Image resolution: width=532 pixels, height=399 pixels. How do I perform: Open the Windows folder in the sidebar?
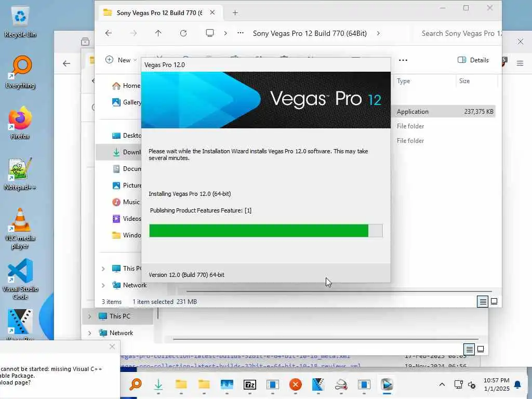[x=126, y=235]
